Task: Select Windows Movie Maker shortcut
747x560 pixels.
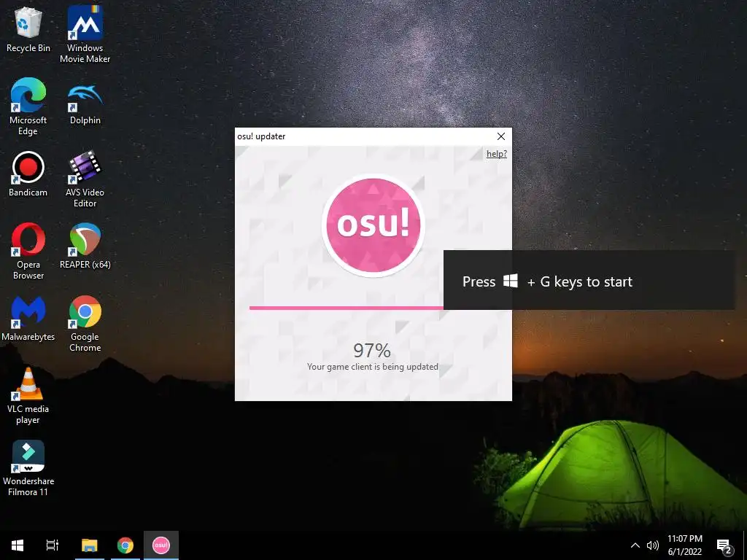Action: point(85,34)
